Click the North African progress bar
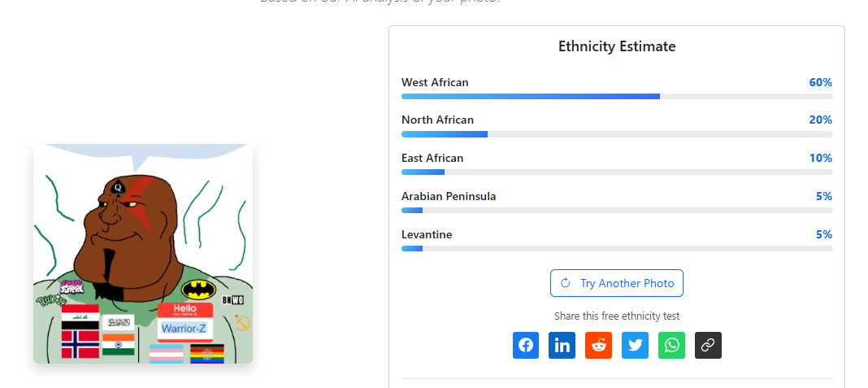The width and height of the screenshot is (868, 388). click(617, 134)
